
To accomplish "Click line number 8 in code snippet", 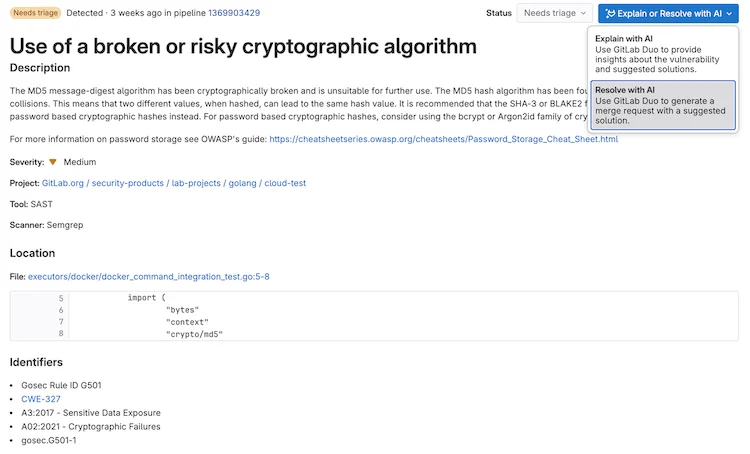I will (x=61, y=334).
